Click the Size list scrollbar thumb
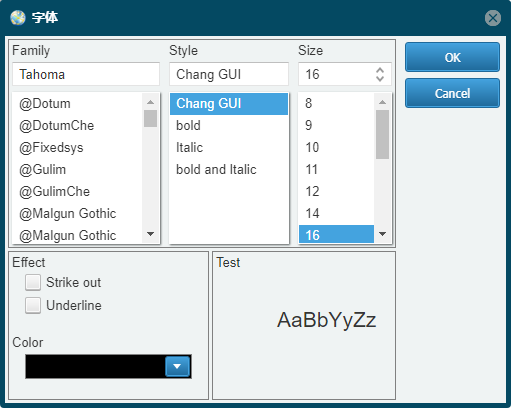This screenshot has height=408, width=511. coord(382,134)
